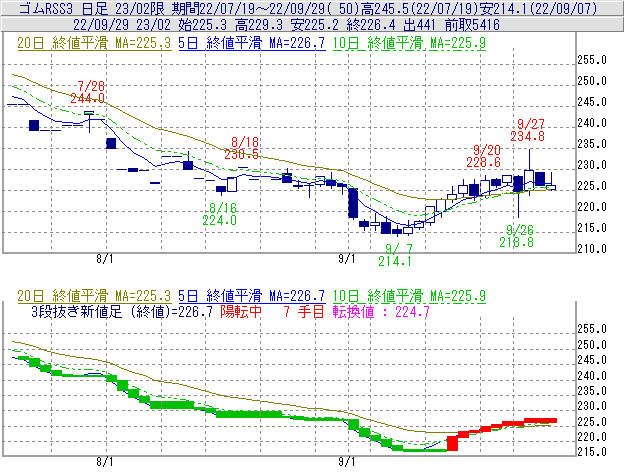Viewport: 624px width, 475px height.
Task: Click the 7/28 244.0 high label
Action: pos(88,92)
